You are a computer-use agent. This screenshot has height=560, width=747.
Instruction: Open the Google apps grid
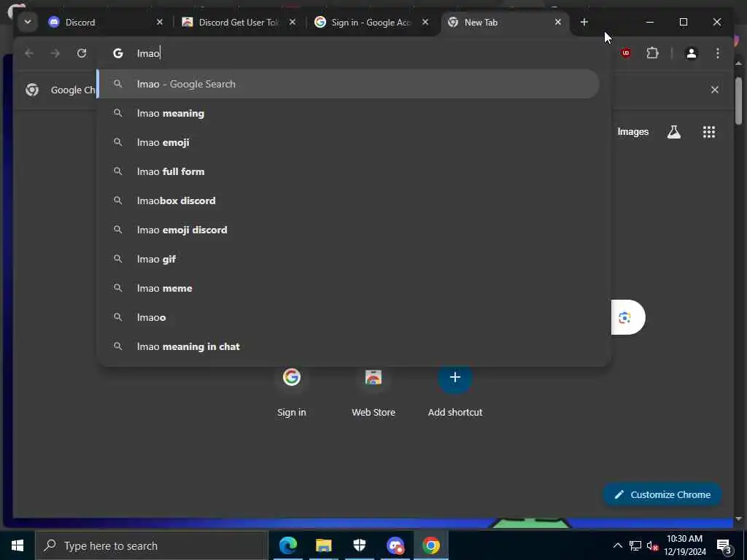(x=709, y=132)
